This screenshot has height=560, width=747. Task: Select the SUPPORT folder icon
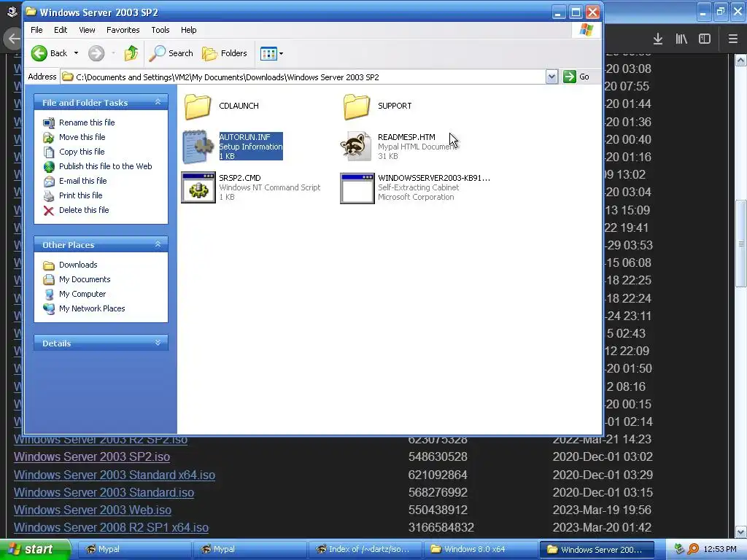tap(356, 106)
